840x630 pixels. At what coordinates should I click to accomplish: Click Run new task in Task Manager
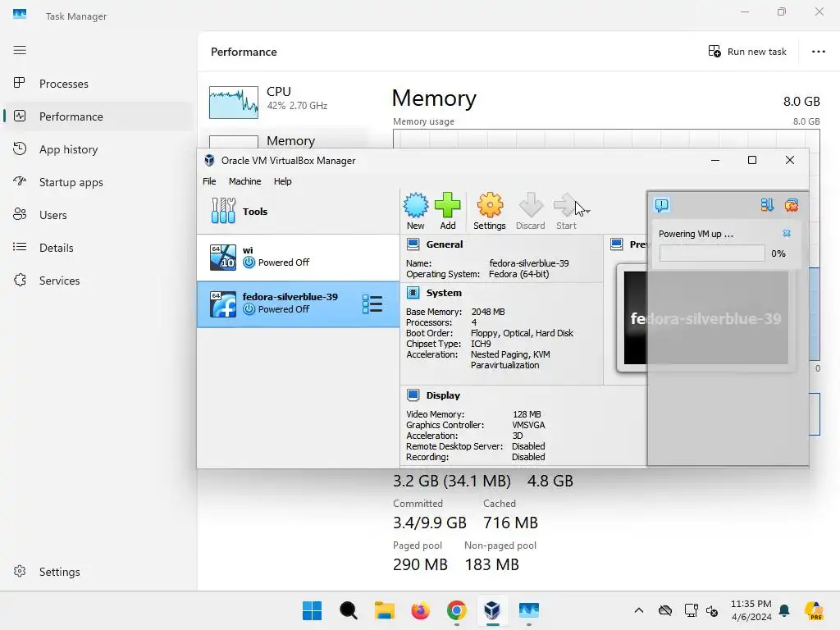pyautogui.click(x=747, y=52)
